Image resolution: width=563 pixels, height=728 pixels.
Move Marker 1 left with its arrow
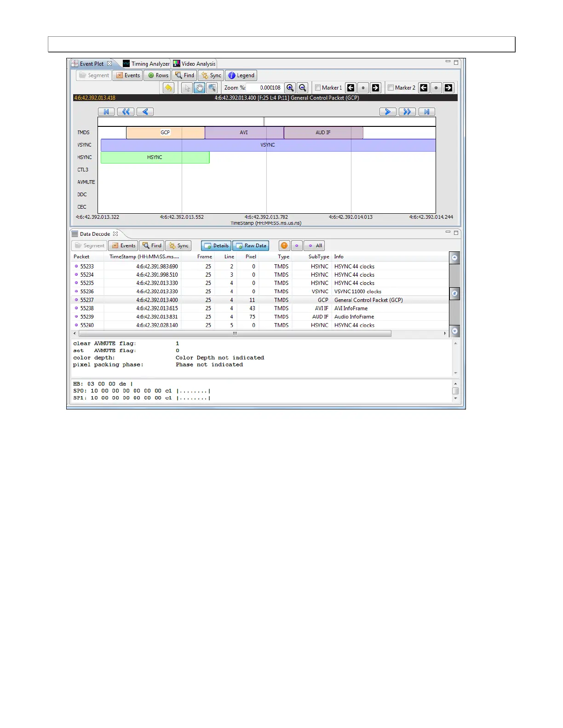coord(350,88)
